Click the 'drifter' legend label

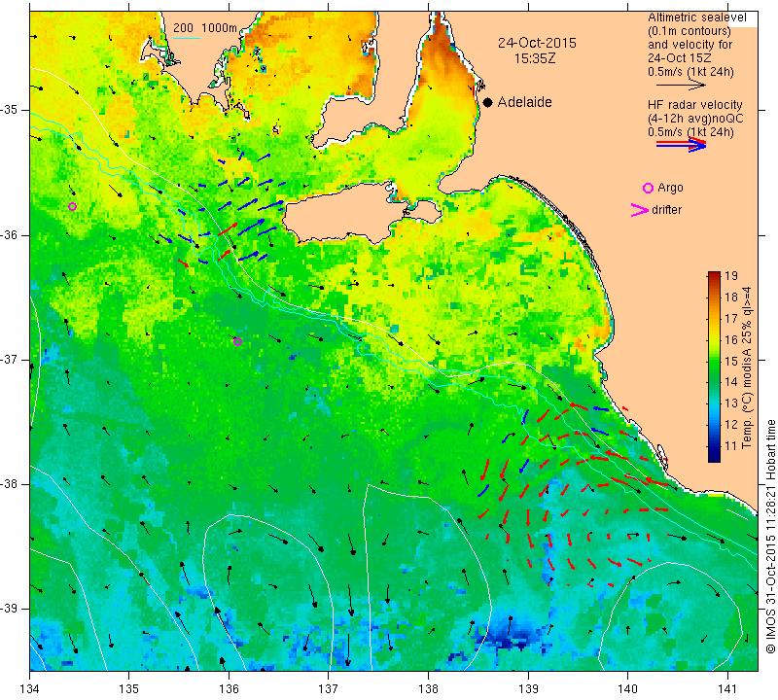tap(666, 210)
